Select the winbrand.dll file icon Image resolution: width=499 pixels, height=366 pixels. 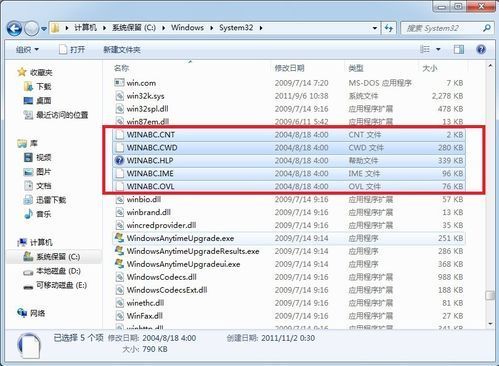coord(119,212)
